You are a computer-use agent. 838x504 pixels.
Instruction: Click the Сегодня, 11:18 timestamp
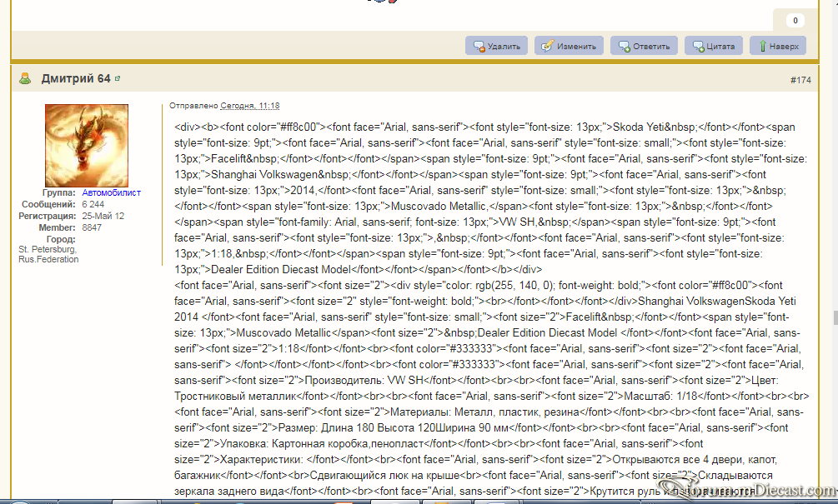tap(250, 106)
